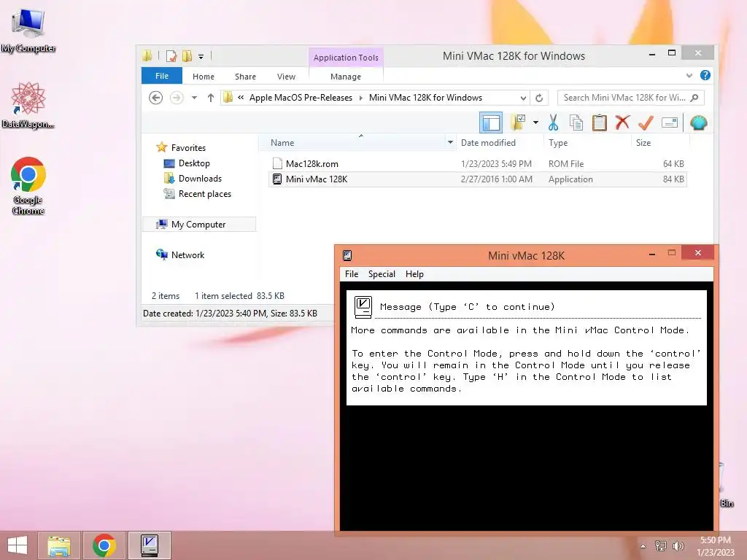Show hidden system tray icons
Image resolution: width=747 pixels, height=560 pixels.
pos(643,546)
